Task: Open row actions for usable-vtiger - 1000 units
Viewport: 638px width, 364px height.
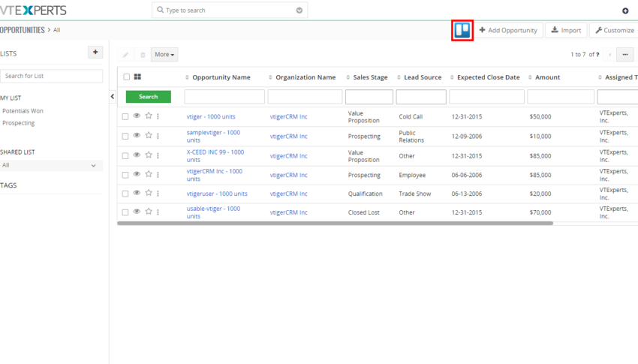Action: (158, 212)
